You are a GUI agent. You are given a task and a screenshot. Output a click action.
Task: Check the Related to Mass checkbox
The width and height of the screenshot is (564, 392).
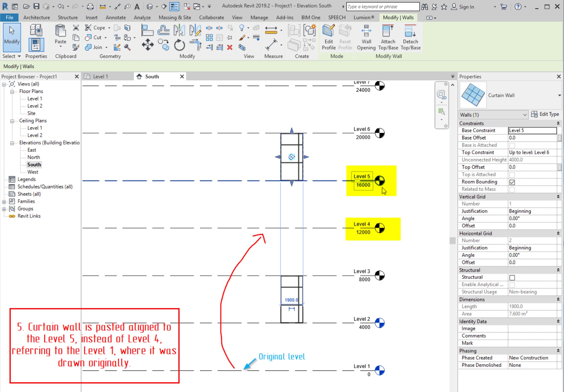[x=512, y=189]
